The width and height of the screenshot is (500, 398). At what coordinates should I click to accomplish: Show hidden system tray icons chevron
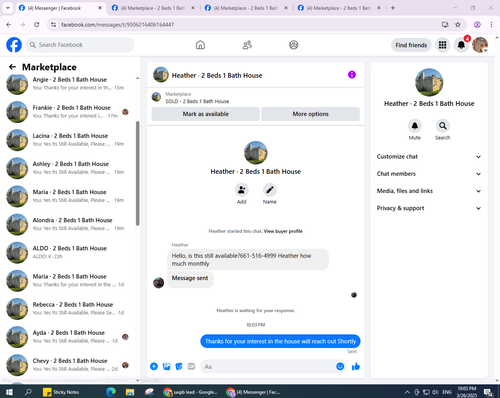[x=407, y=392]
